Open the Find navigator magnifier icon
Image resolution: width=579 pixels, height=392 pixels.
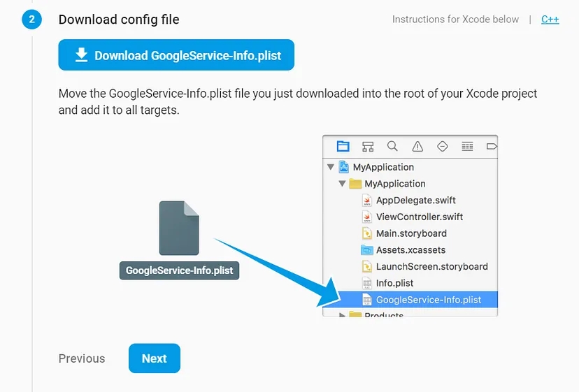click(x=392, y=146)
